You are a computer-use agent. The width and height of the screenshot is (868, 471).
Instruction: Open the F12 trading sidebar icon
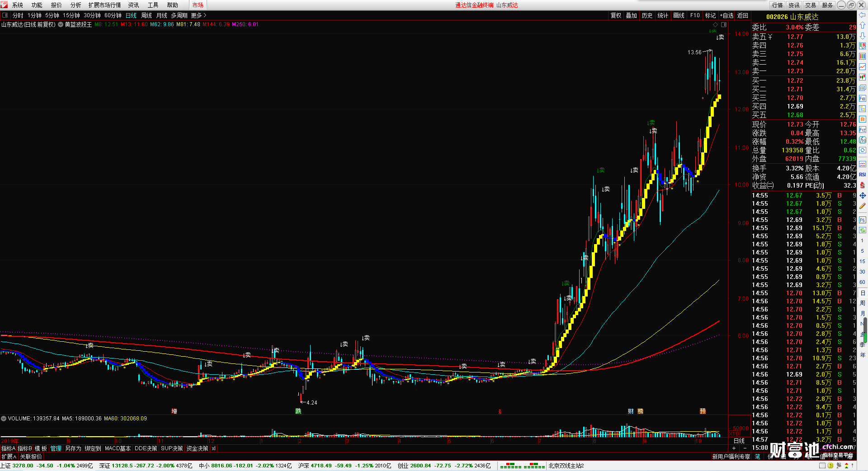(x=863, y=130)
